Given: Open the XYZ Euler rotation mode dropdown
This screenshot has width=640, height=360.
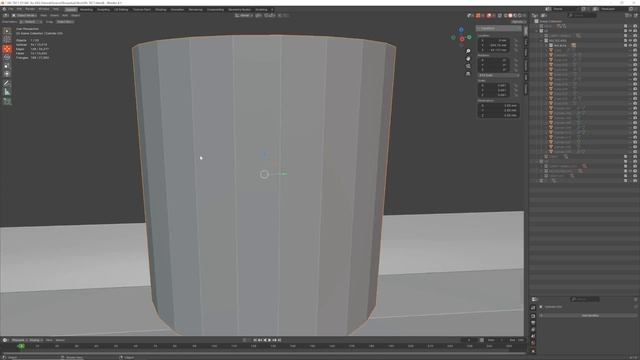Looking at the screenshot, I should [x=498, y=76].
